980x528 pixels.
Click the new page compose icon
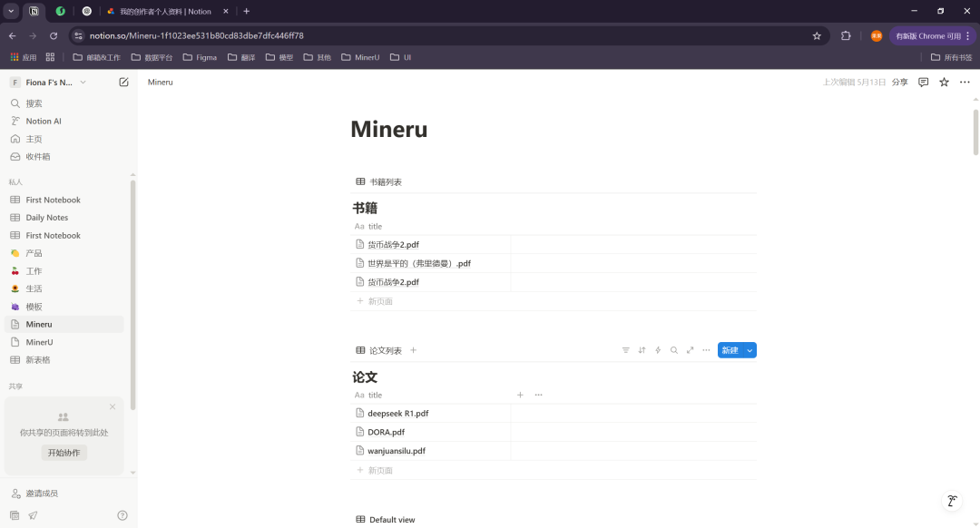pos(123,82)
